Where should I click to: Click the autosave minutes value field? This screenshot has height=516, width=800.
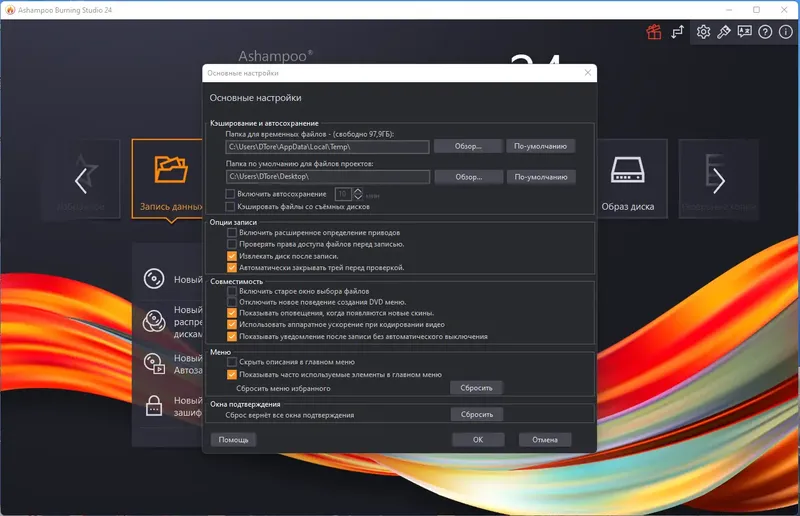tap(343, 194)
